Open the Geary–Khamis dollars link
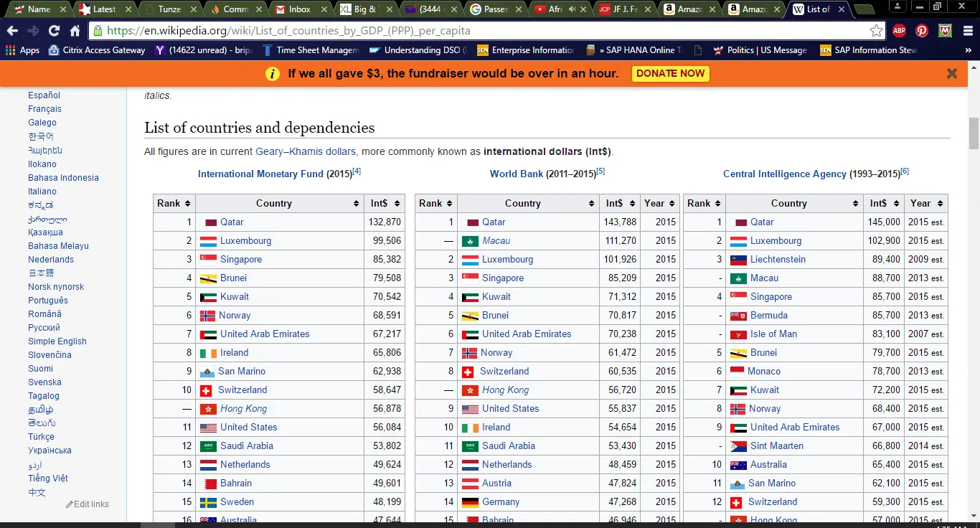Screen dimensions: 980x528 [305, 151]
